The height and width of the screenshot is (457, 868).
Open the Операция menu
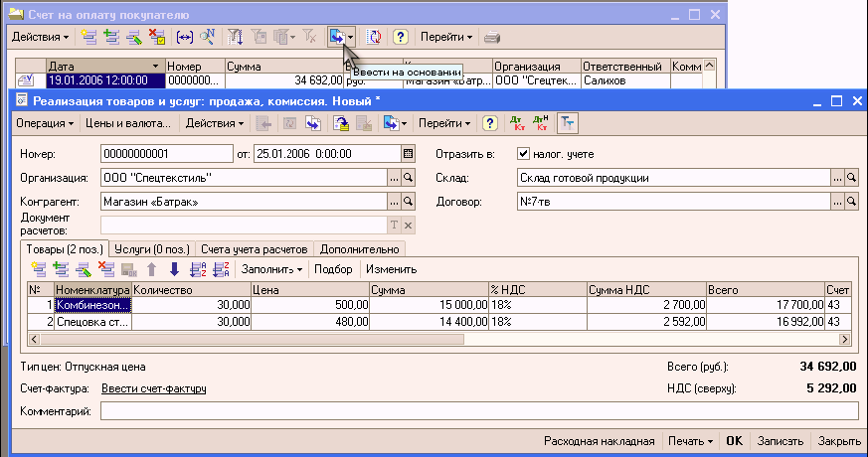pos(45,123)
